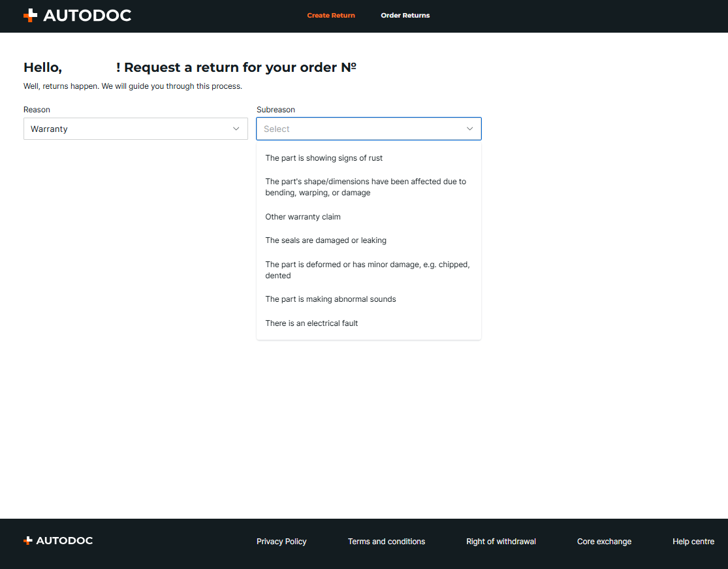Image resolution: width=728 pixels, height=569 pixels.
Task: Select 'Other warranty claim' option
Action: [x=303, y=217]
